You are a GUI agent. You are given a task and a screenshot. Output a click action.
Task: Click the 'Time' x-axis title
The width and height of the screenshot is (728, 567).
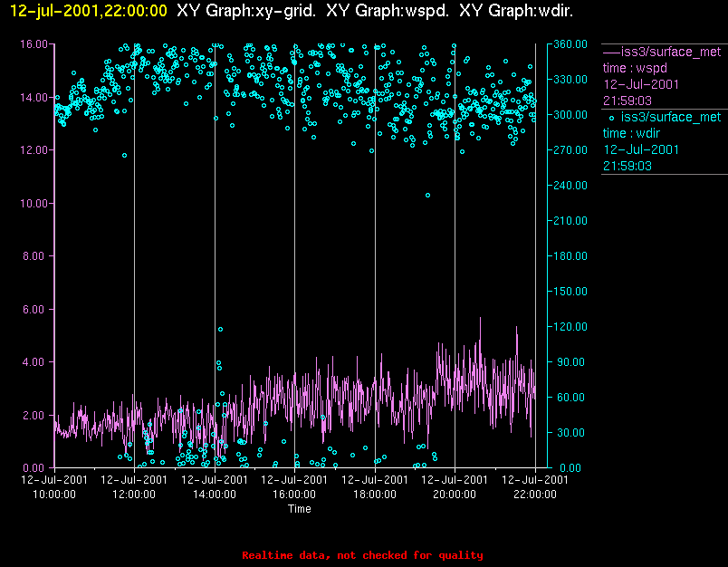[x=300, y=509]
